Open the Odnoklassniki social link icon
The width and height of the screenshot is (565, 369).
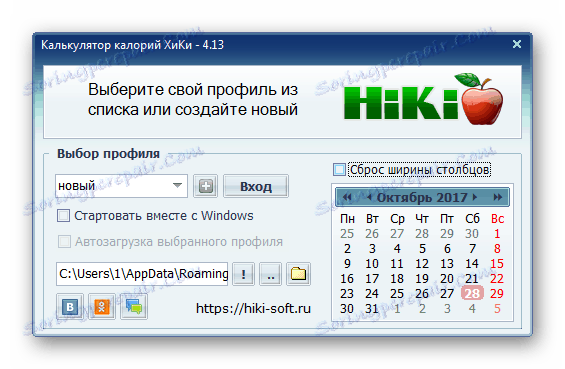(102, 307)
